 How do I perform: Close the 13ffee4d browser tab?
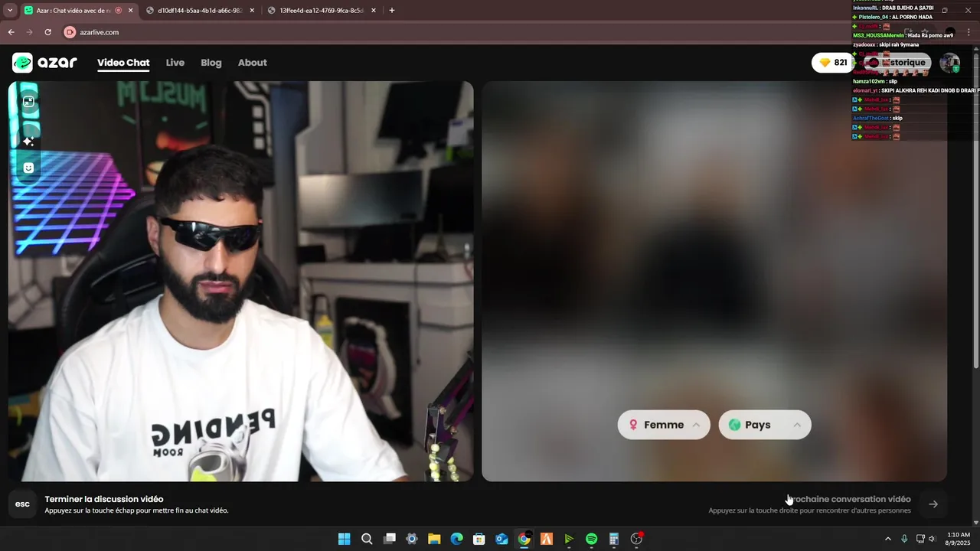[374, 11]
